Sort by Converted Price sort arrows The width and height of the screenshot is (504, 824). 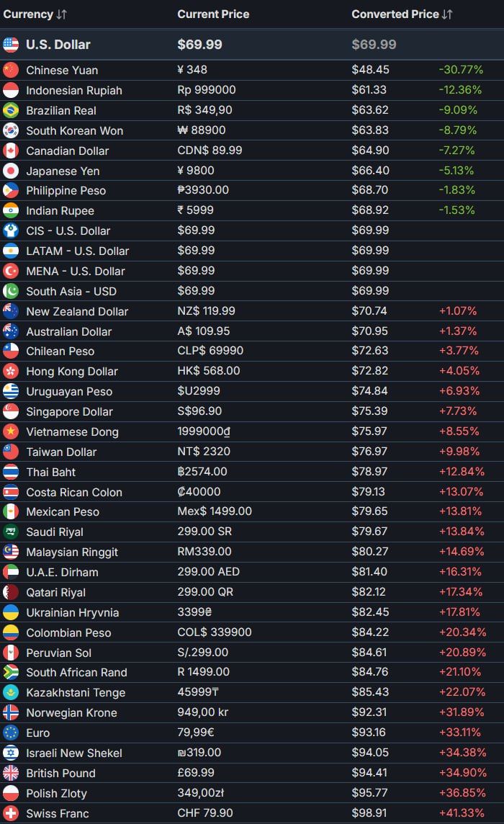[x=448, y=14]
